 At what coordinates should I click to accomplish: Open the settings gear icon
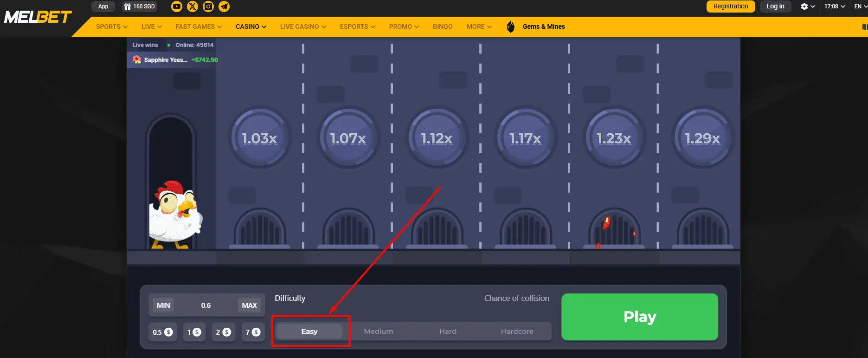tap(804, 7)
